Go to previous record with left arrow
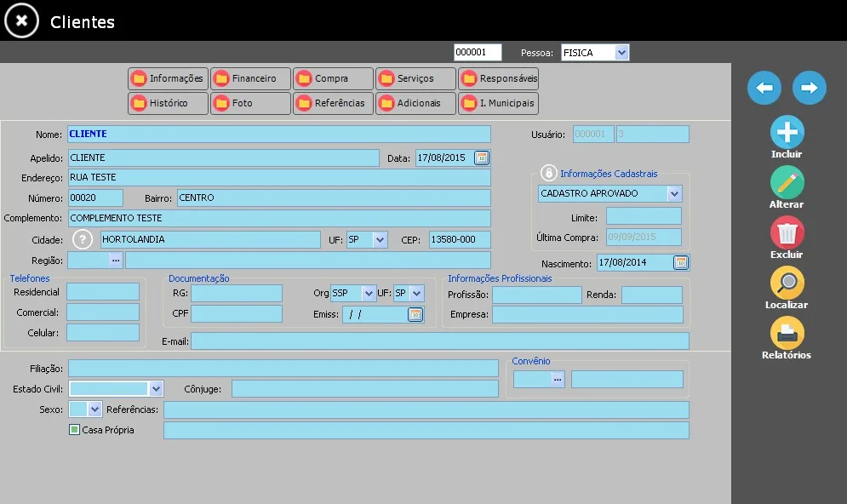 tap(764, 88)
